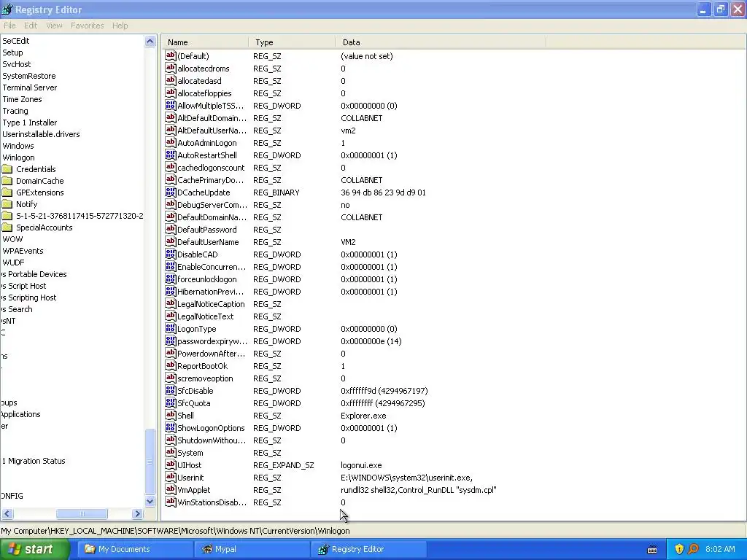This screenshot has height=560, width=747.
Task: Click the logonui.exe data cell
Action: pyautogui.click(x=361, y=464)
